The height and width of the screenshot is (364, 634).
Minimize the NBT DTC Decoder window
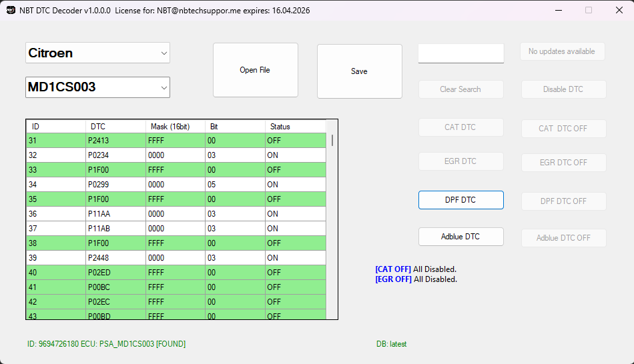point(559,10)
